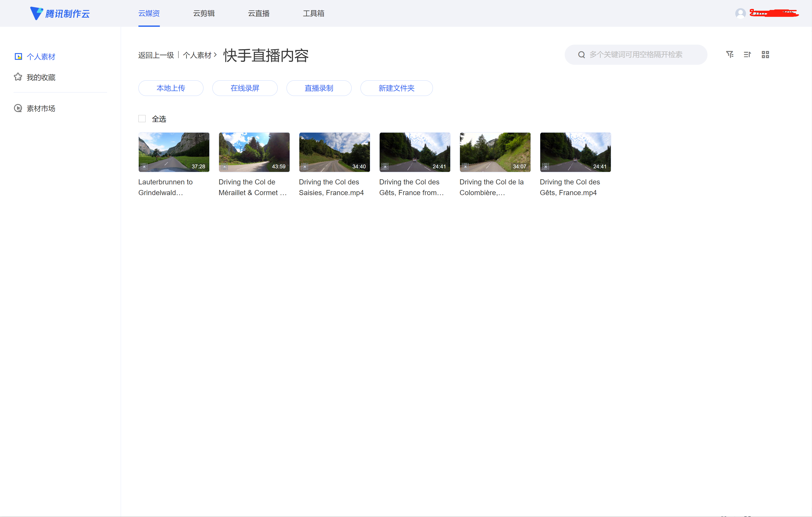Click the Tencent 腾讯制作云 logo
Screen dimensions: 812x517
point(60,14)
